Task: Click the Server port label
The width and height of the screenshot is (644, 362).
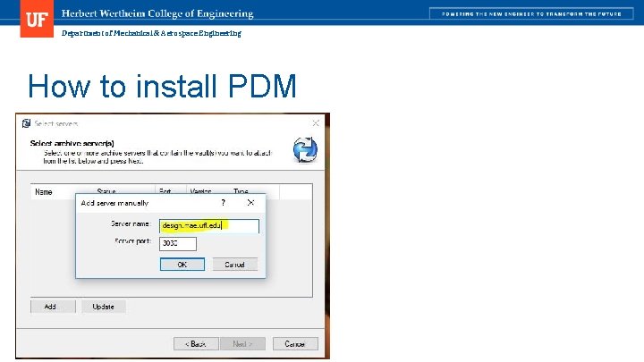Action: tap(132, 241)
